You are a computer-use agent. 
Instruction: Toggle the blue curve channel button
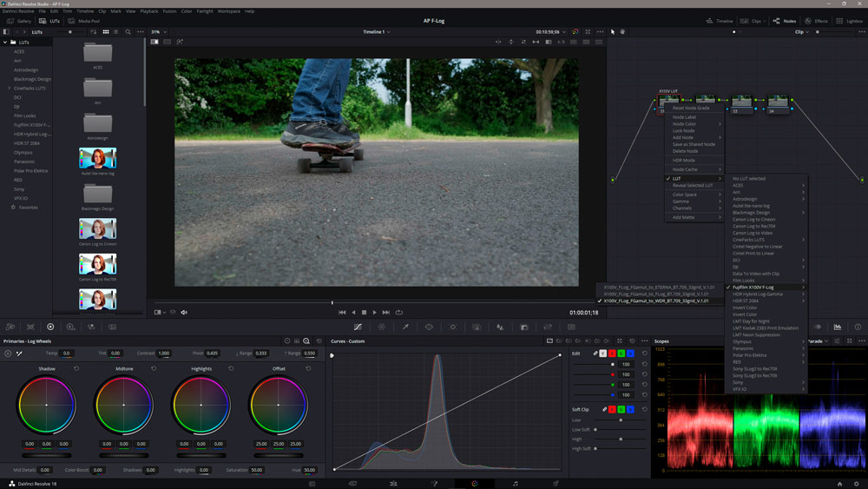click(x=630, y=354)
